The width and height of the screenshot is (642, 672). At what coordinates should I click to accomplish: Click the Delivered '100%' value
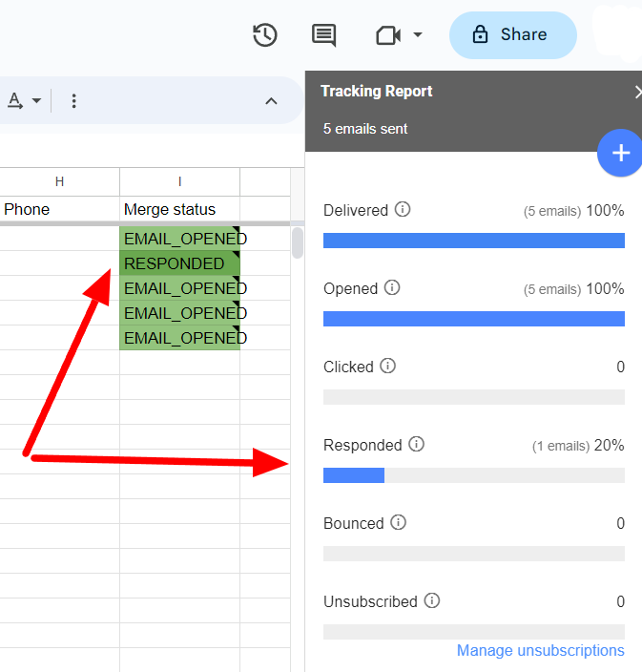pos(605,210)
